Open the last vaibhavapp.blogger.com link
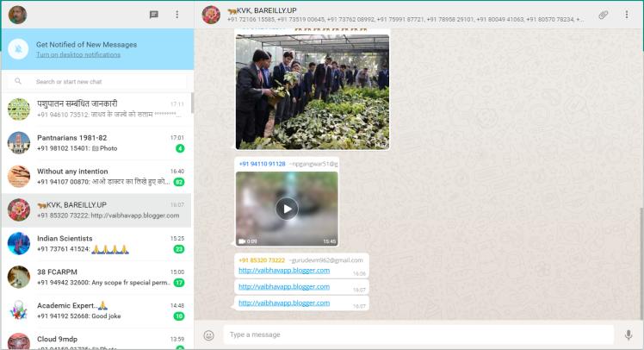Image resolution: width=644 pixels, height=350 pixels. [x=284, y=303]
